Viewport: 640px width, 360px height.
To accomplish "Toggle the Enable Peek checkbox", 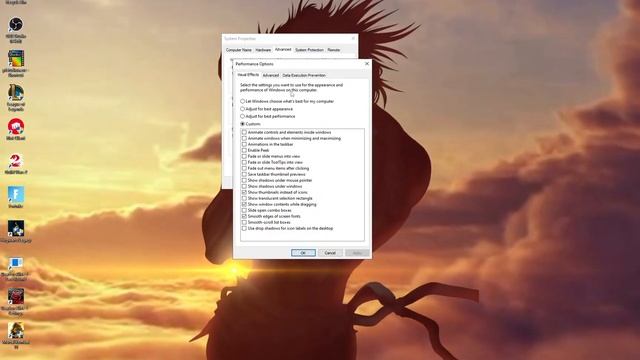I will (244, 150).
